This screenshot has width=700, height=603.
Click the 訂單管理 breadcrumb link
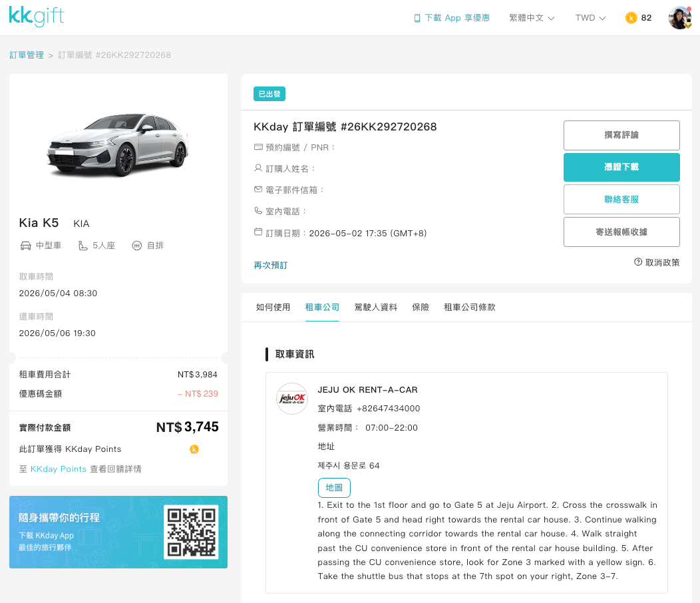click(x=27, y=55)
